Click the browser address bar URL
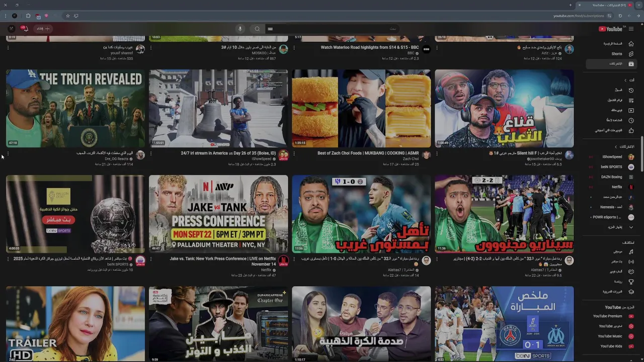644x362 pixels. tap(579, 16)
